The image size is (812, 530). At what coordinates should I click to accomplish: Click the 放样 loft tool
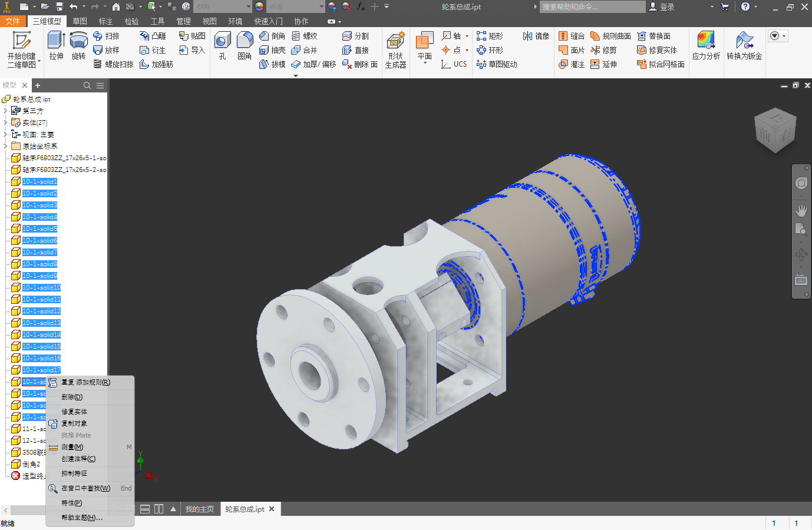click(x=107, y=50)
